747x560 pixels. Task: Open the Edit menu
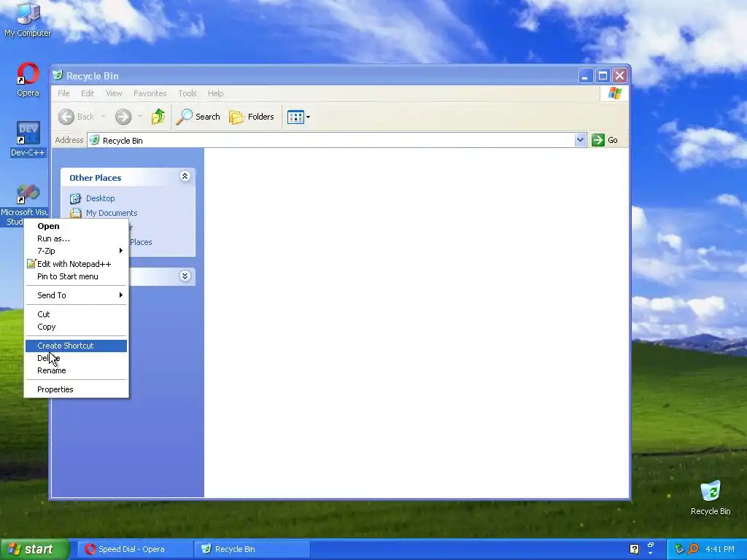pyautogui.click(x=88, y=93)
